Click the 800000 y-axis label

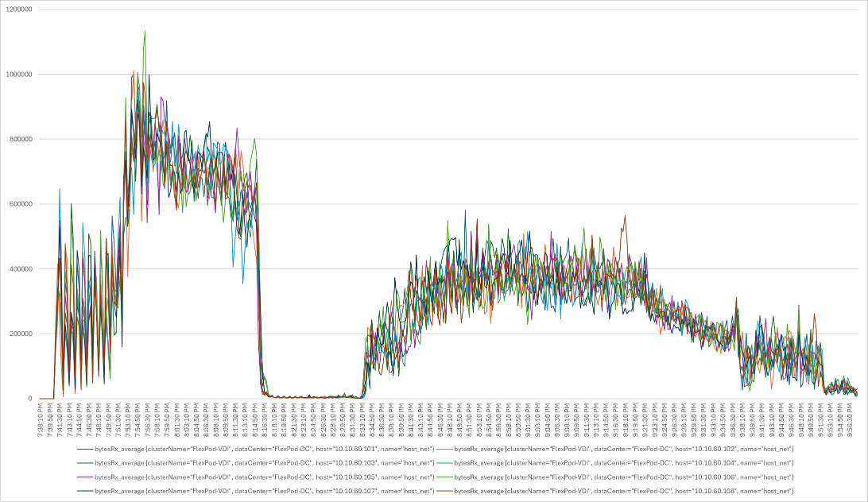20,139
